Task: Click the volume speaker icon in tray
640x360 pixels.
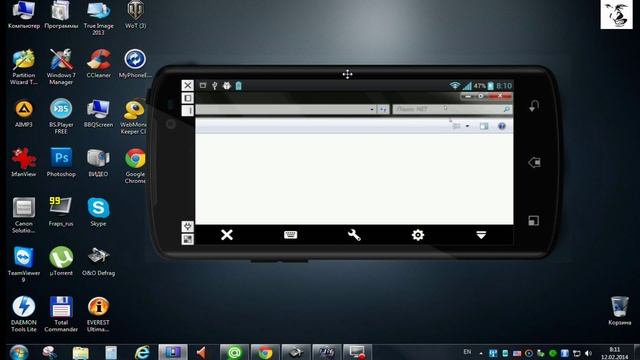Action: (588, 353)
